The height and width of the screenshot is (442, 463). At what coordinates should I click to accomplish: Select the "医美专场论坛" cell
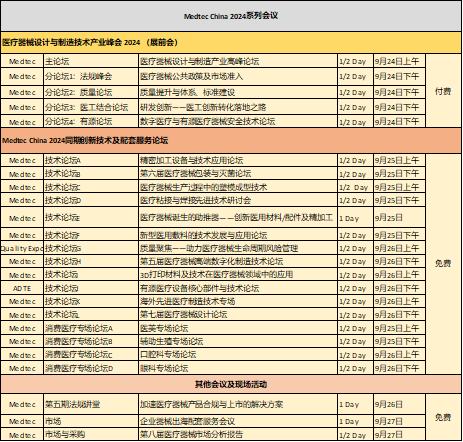[238, 328]
